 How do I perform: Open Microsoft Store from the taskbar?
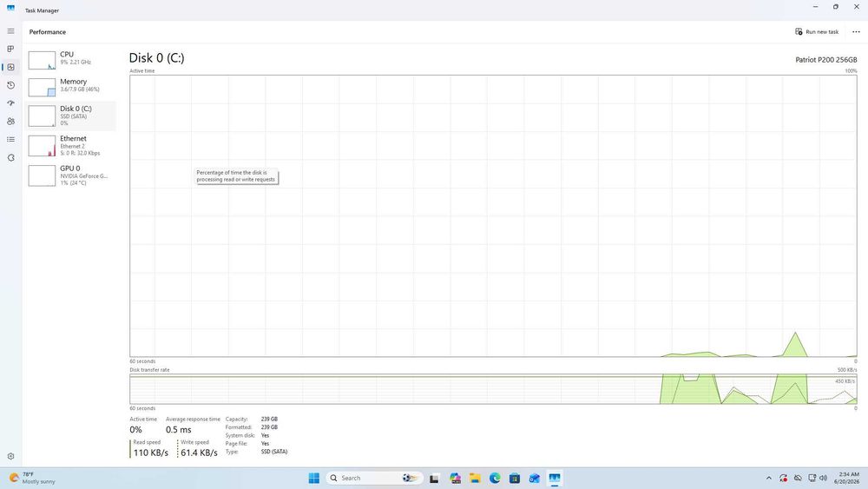pyautogui.click(x=515, y=478)
